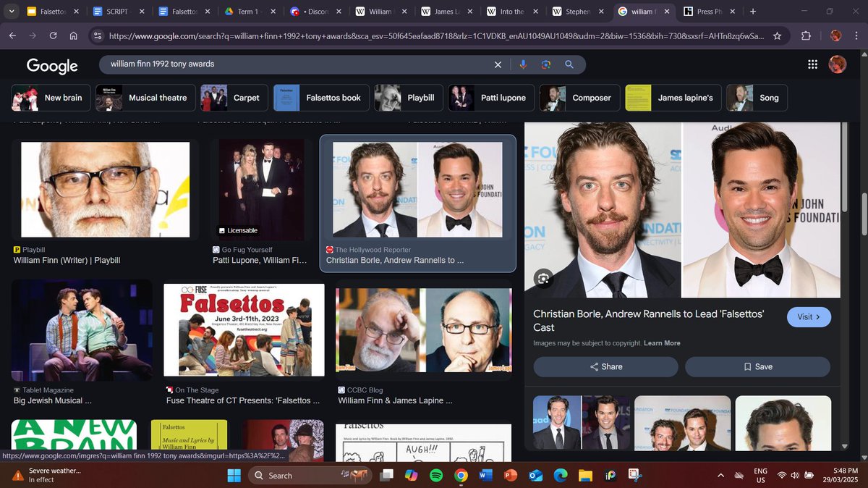
Task: Switch to the SCRIPT tab
Action: click(x=116, y=11)
